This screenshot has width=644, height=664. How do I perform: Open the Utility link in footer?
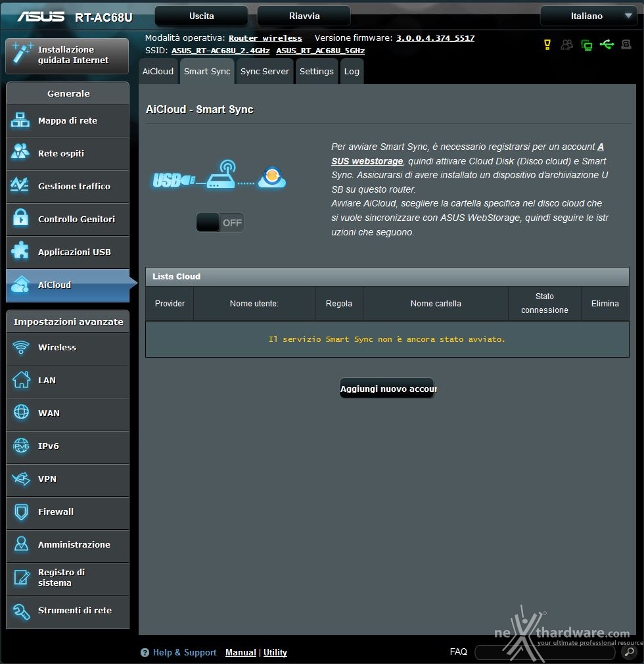click(x=275, y=653)
